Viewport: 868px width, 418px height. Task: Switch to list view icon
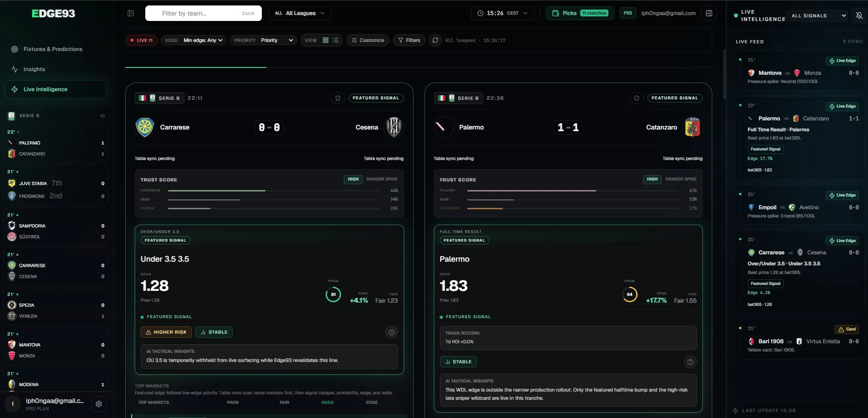coord(336,40)
